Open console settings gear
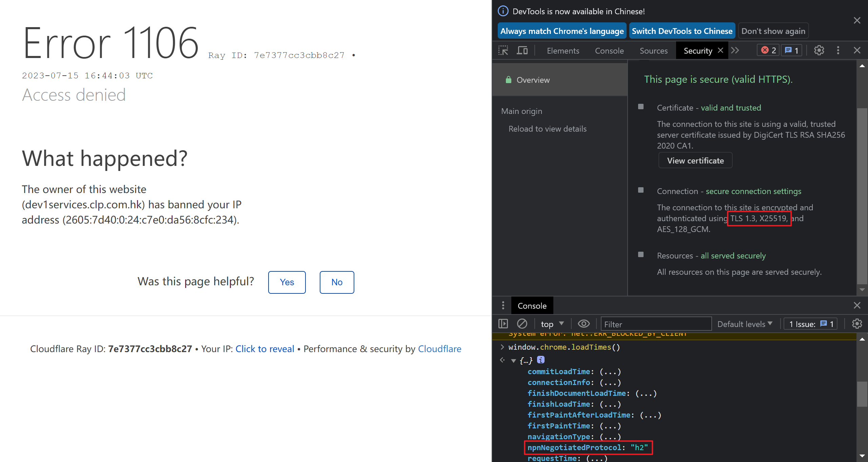 [857, 324]
